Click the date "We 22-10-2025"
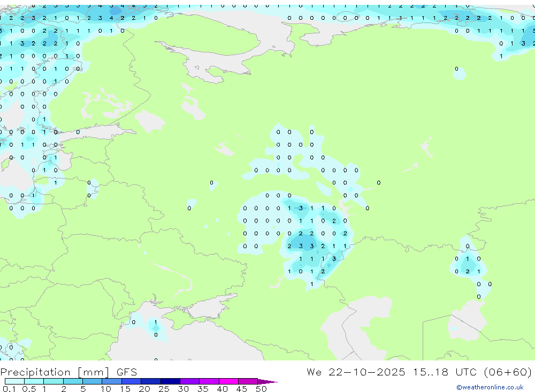Screen dimensions: 535x392 pos(356,372)
